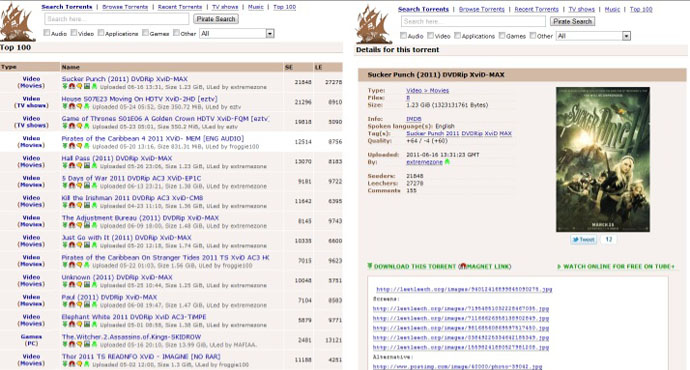Check the Audio checkbox on Top 100 page
The width and height of the screenshot is (690, 370).
click(47, 33)
